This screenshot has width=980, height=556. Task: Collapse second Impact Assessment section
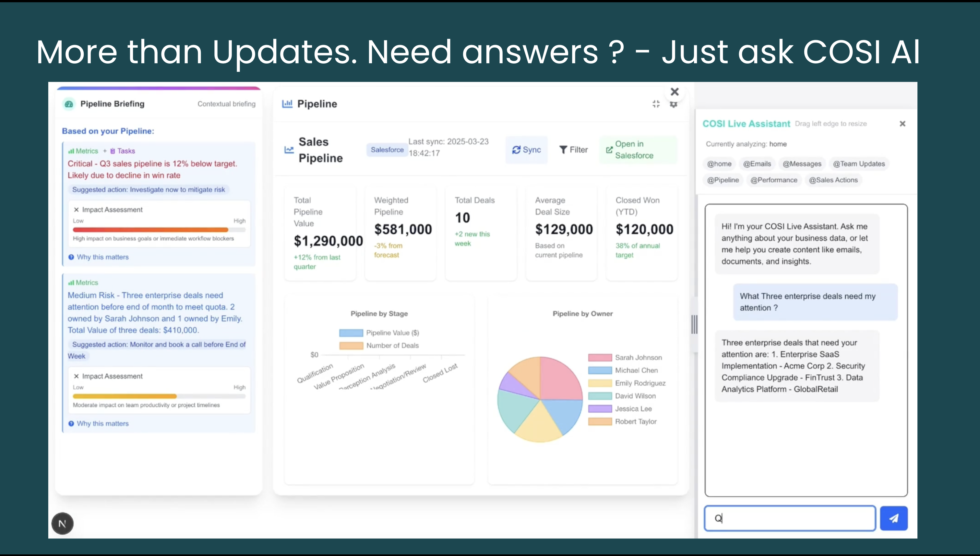[x=76, y=376]
